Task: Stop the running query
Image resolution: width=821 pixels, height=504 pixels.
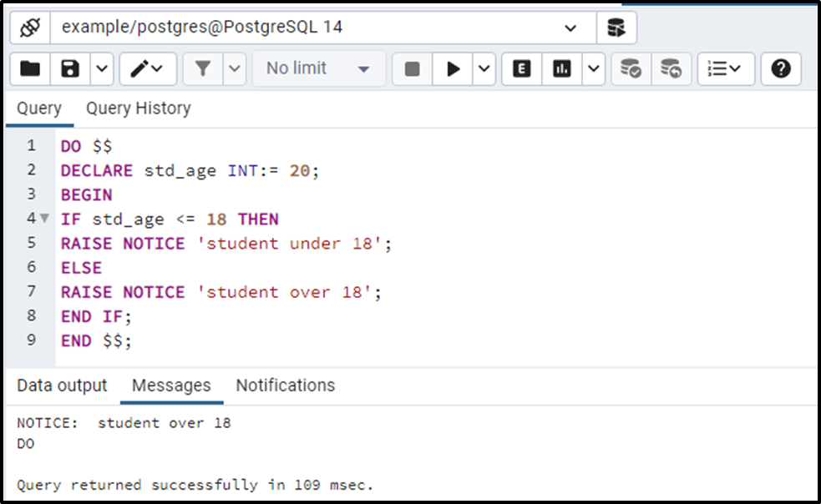Action: [411, 68]
